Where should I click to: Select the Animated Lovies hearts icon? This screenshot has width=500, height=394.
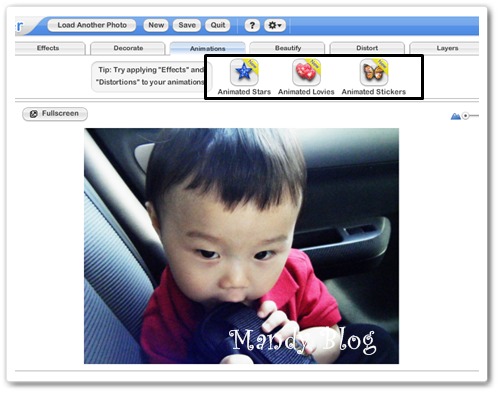tap(306, 72)
